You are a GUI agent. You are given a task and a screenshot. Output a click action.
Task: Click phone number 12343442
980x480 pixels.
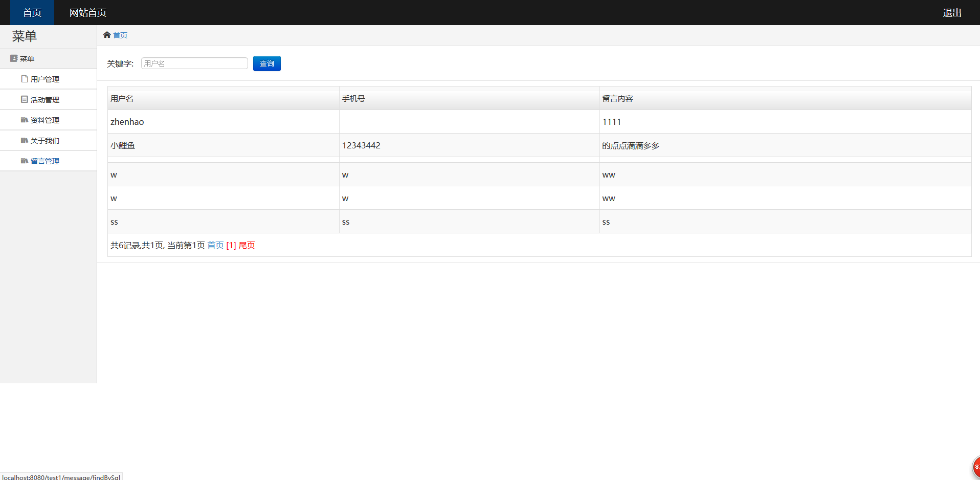coord(361,145)
